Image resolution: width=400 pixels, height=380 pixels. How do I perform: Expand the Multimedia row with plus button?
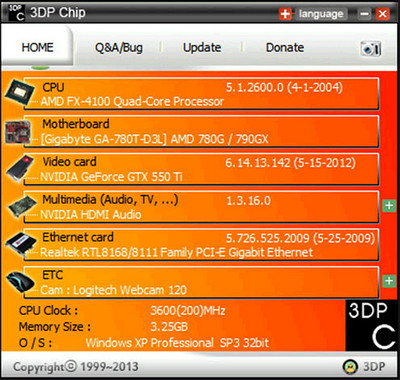389,206
